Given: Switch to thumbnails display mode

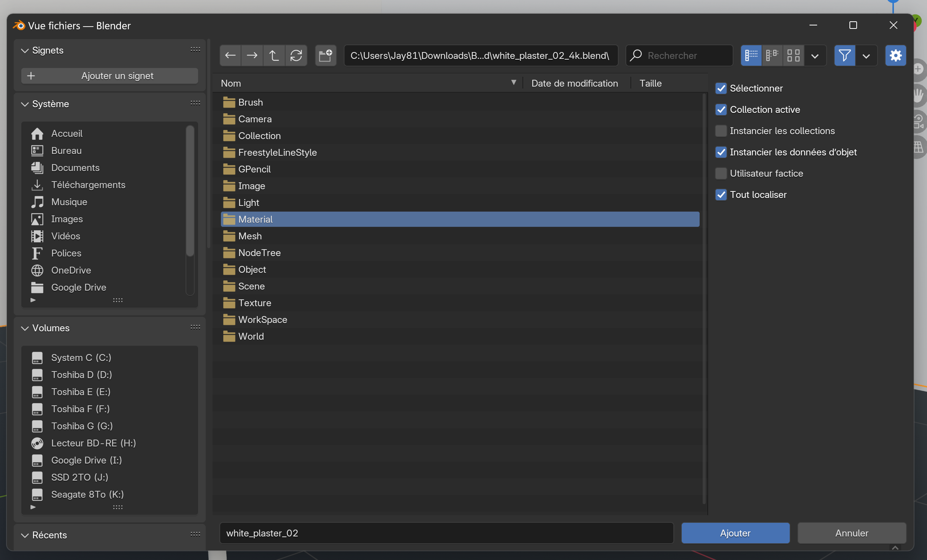Looking at the screenshot, I should pos(794,55).
